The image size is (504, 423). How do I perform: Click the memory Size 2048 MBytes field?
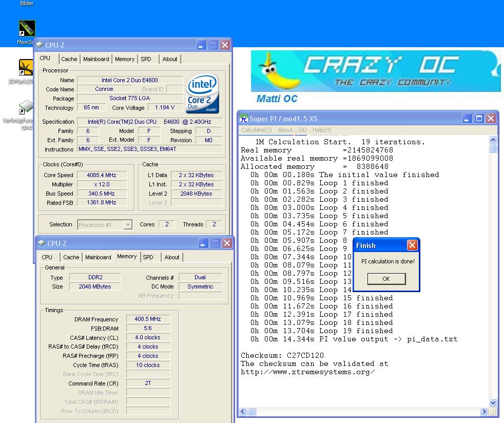coord(95,286)
